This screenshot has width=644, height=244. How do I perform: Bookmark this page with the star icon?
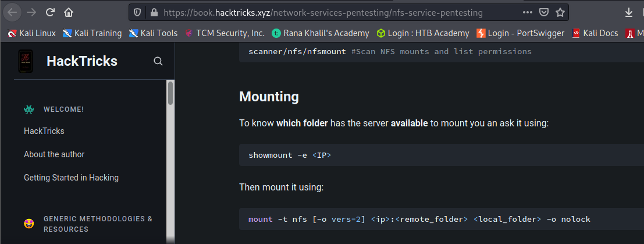tap(560, 12)
